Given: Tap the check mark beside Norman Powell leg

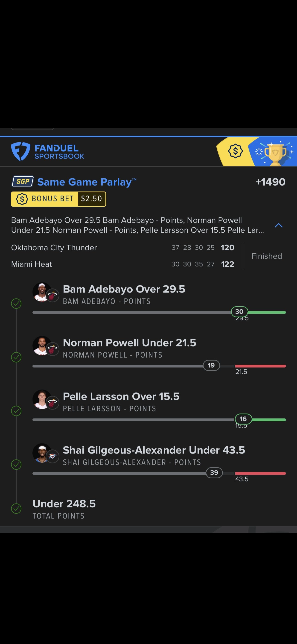Looking at the screenshot, I should point(16,357).
